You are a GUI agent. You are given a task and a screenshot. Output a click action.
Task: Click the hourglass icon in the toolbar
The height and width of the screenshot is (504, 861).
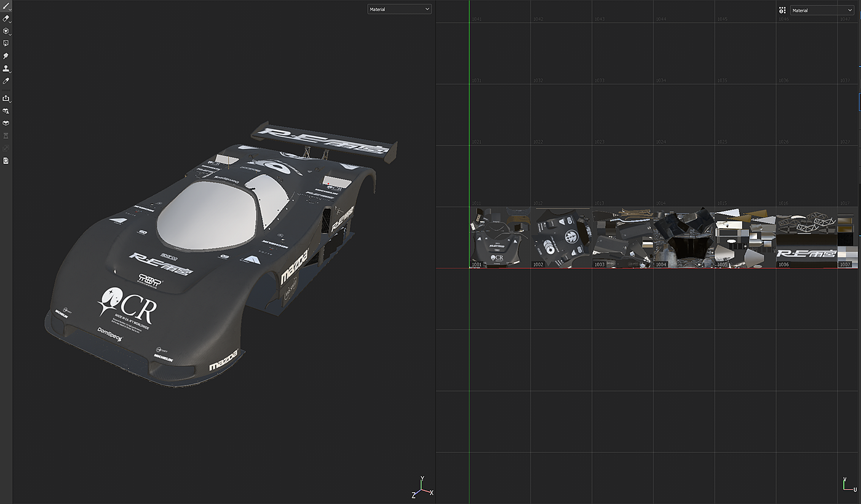[6, 135]
